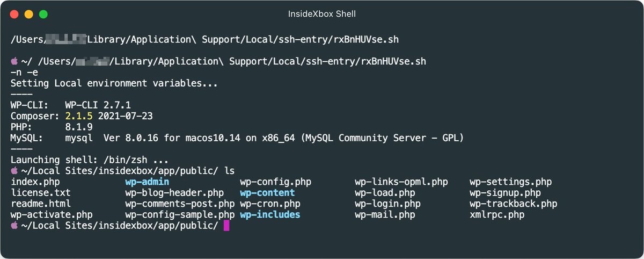
Task: Click the yellow Composer version 2.1.5 text
Action: (x=79, y=116)
